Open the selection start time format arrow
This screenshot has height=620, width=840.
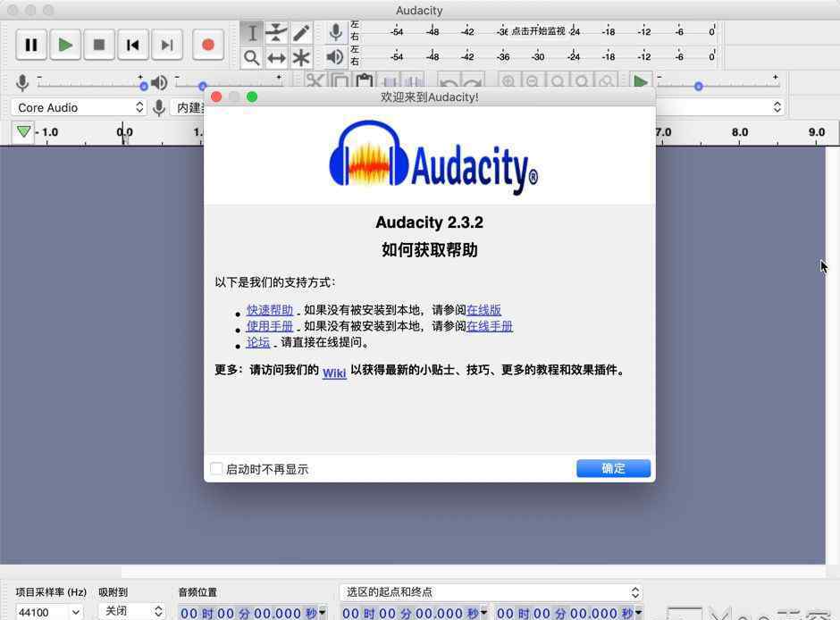[484, 612]
